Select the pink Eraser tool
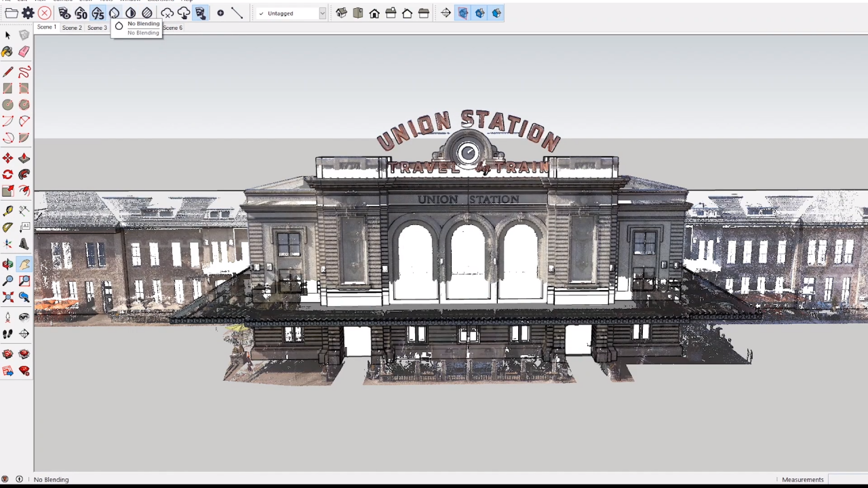This screenshot has width=868, height=488. point(24,52)
